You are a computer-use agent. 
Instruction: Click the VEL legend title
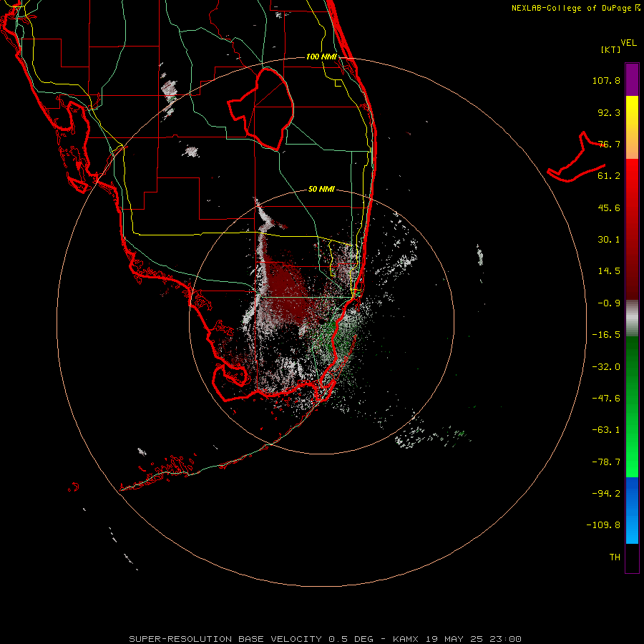tap(628, 43)
